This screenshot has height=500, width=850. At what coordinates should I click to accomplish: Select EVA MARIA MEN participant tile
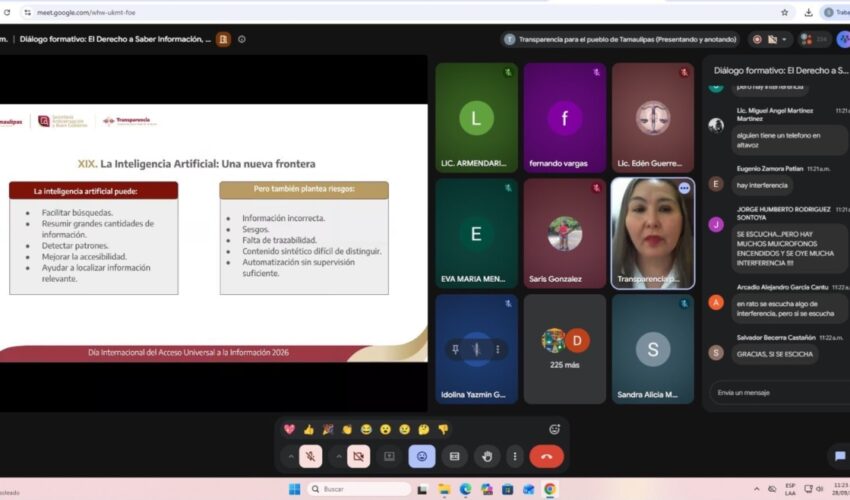click(x=476, y=234)
